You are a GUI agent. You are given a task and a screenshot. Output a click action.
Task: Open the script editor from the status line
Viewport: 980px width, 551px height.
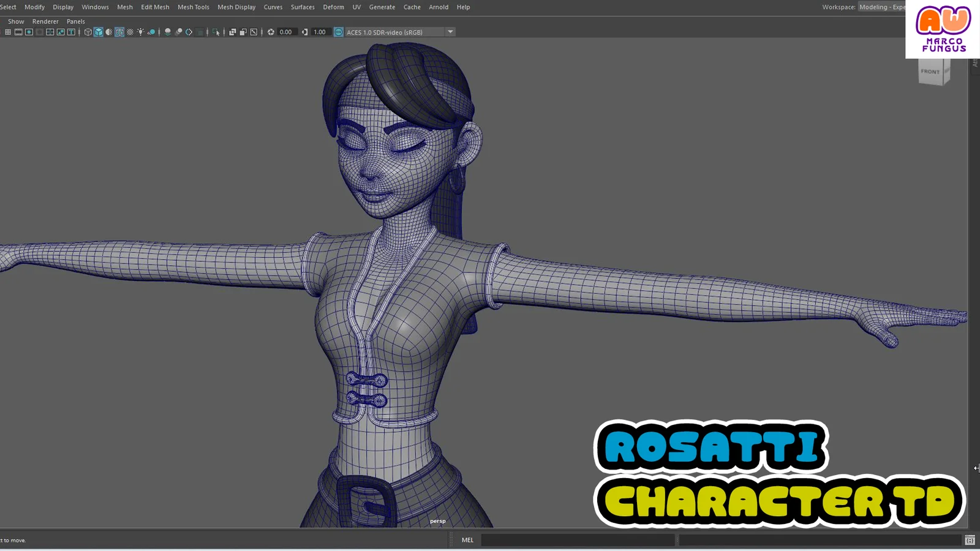pos(970,540)
